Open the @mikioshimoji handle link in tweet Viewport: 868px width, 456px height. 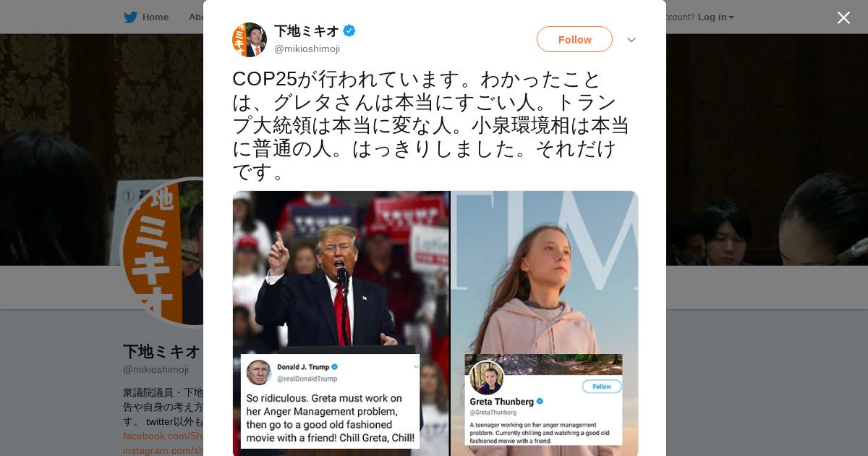(x=307, y=48)
